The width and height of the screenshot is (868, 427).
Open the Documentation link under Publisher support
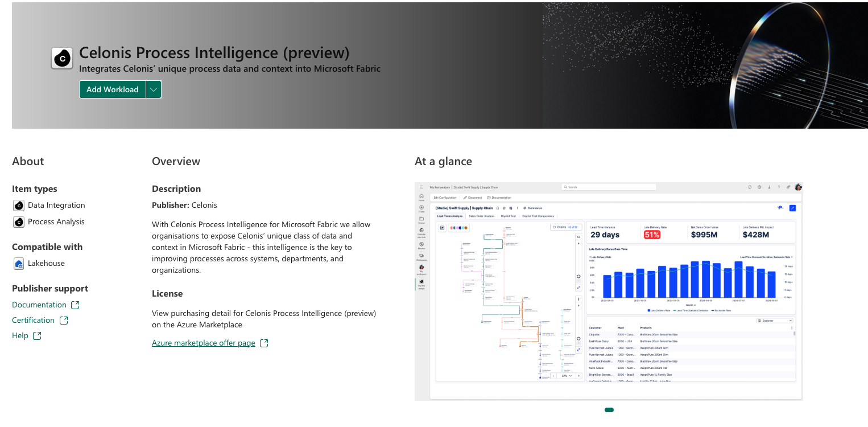[x=39, y=305]
